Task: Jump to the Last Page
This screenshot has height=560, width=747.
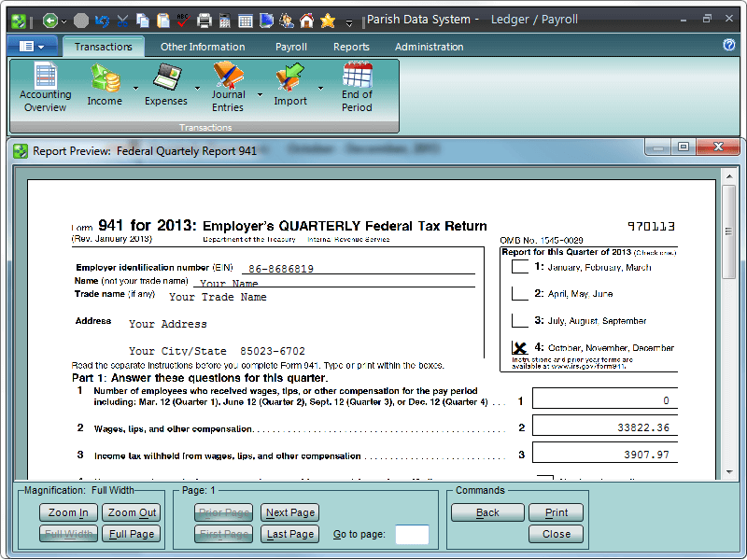Action: (x=290, y=534)
